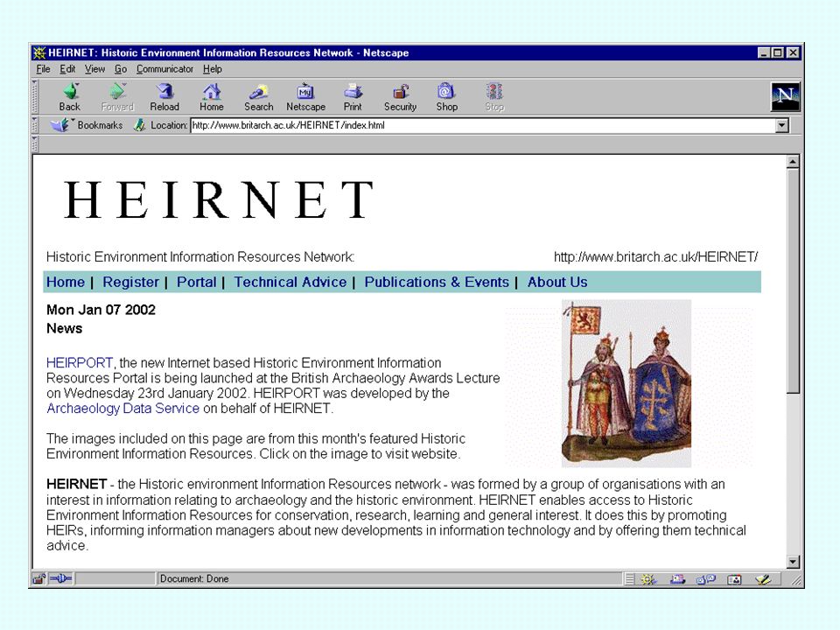Click the Home link in page navbar
The image size is (840, 630).
tap(66, 282)
